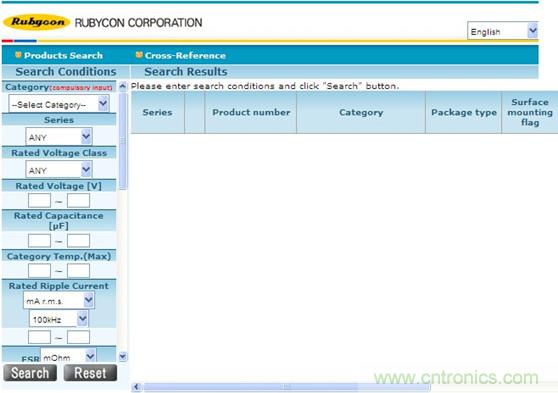Click the sidebar scroll down arrow
The width and height of the screenshot is (558, 393).
tap(123, 356)
